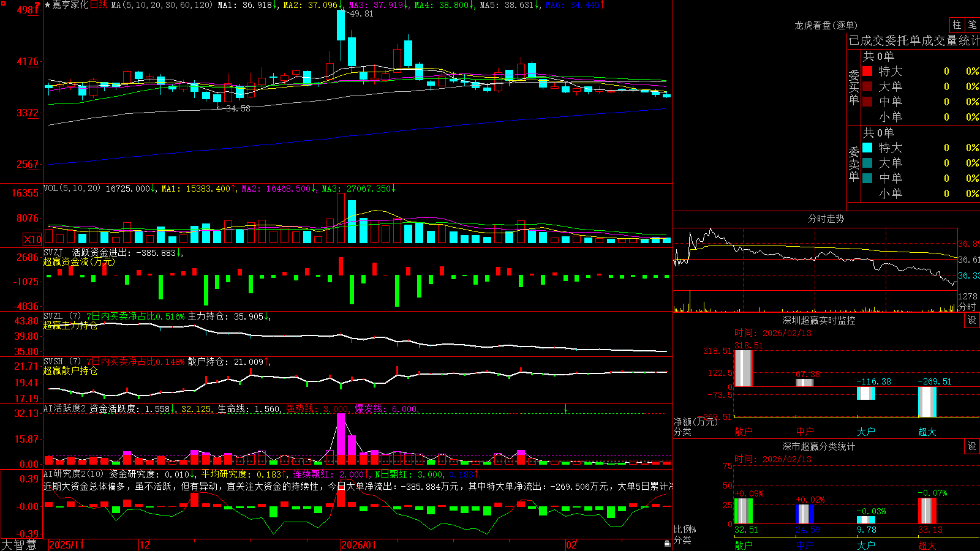Viewport: 980px width, 551px height.
Task: Click the cyan 特大 sell order swatch
Action: pos(867,148)
